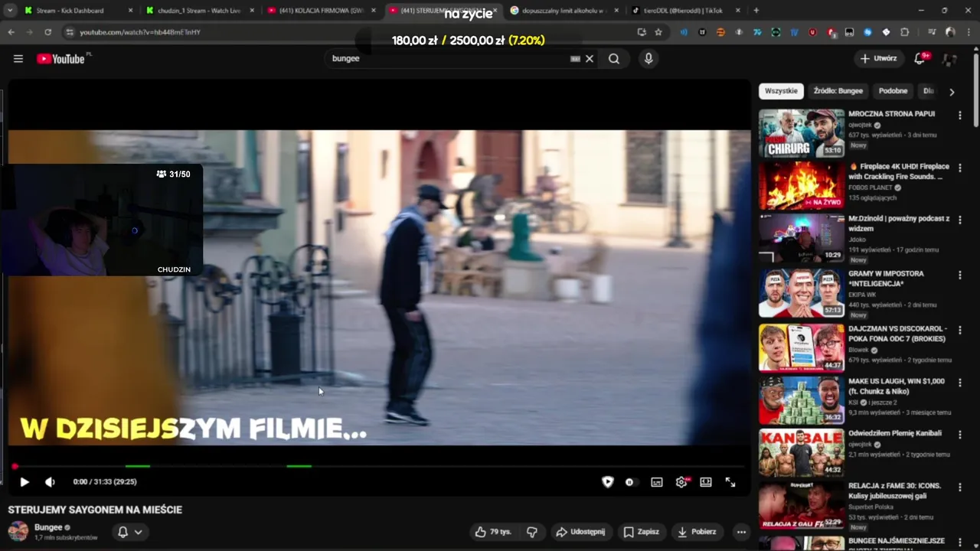The width and height of the screenshot is (980, 551).
Task: Switch to TikTok tieroDDL browser tab
Action: click(x=685, y=11)
